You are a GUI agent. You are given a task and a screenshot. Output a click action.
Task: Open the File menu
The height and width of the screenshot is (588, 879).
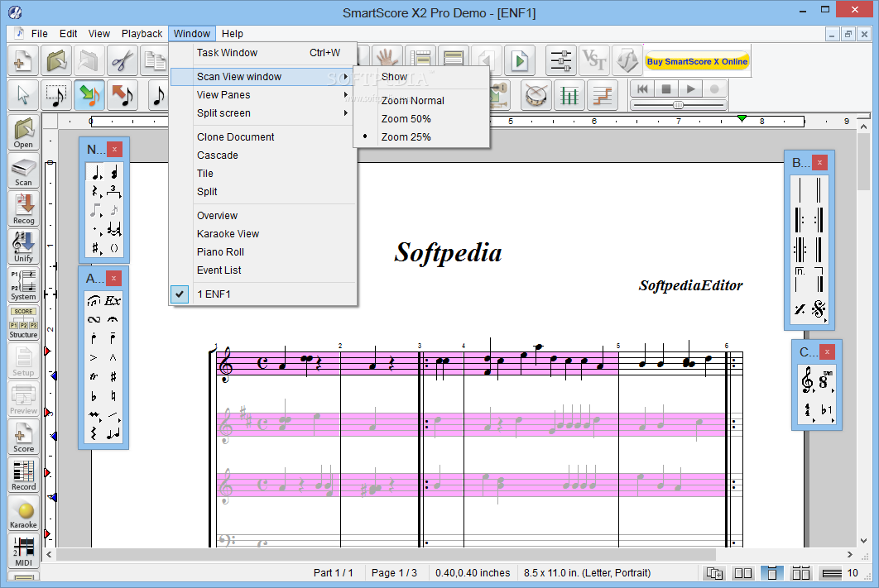coord(39,34)
